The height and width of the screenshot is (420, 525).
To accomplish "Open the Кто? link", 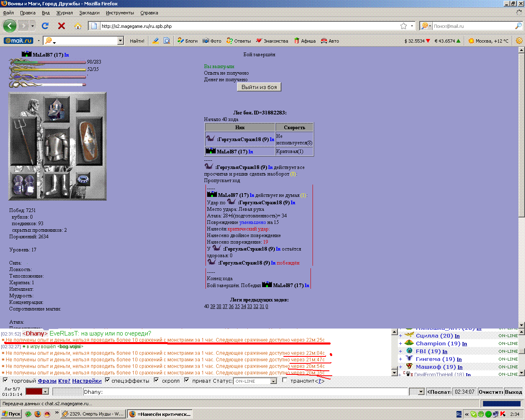I will pos(64,381).
